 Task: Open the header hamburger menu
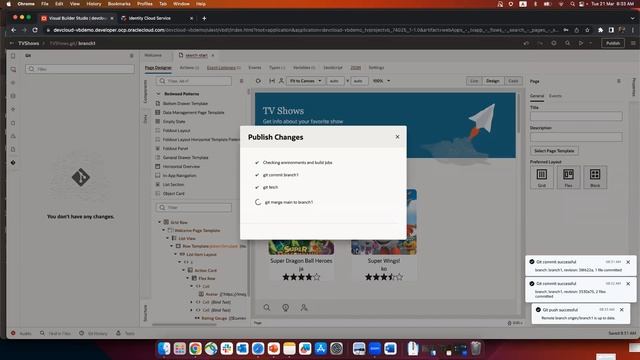(633, 43)
